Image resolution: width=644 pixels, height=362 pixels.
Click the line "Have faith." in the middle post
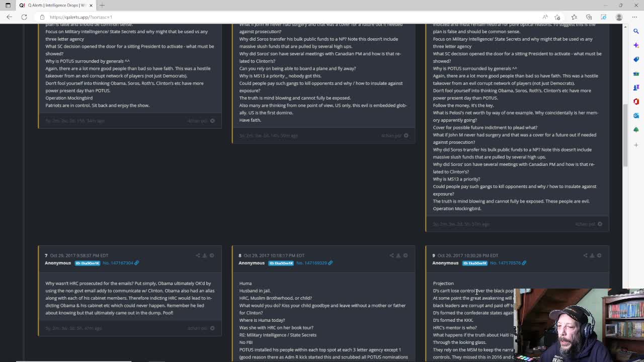tap(250, 120)
